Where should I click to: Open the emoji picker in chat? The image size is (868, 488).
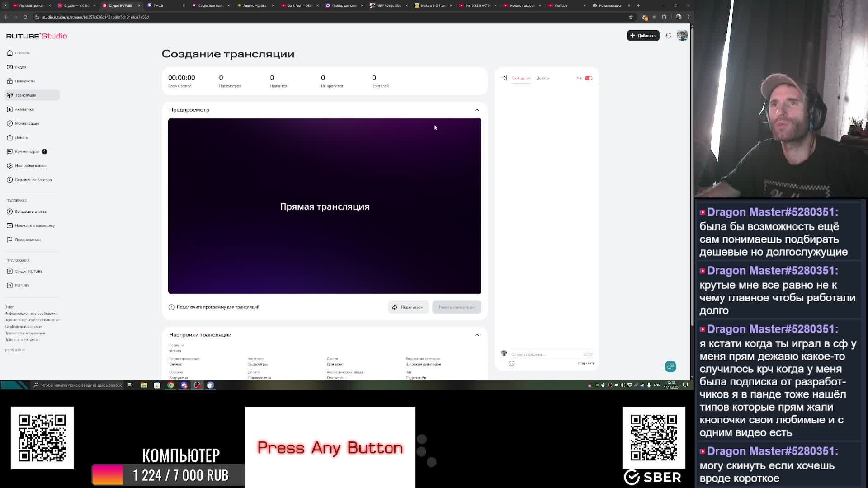512,364
